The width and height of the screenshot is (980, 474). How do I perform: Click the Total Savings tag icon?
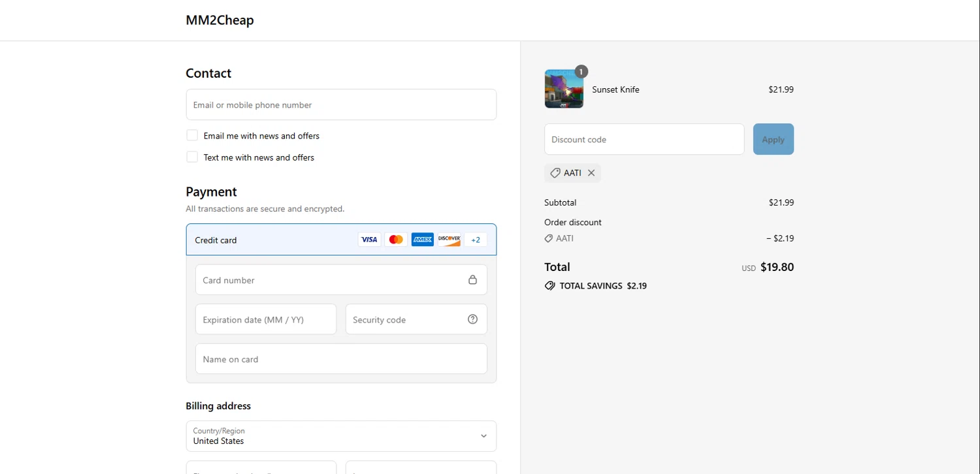click(550, 286)
